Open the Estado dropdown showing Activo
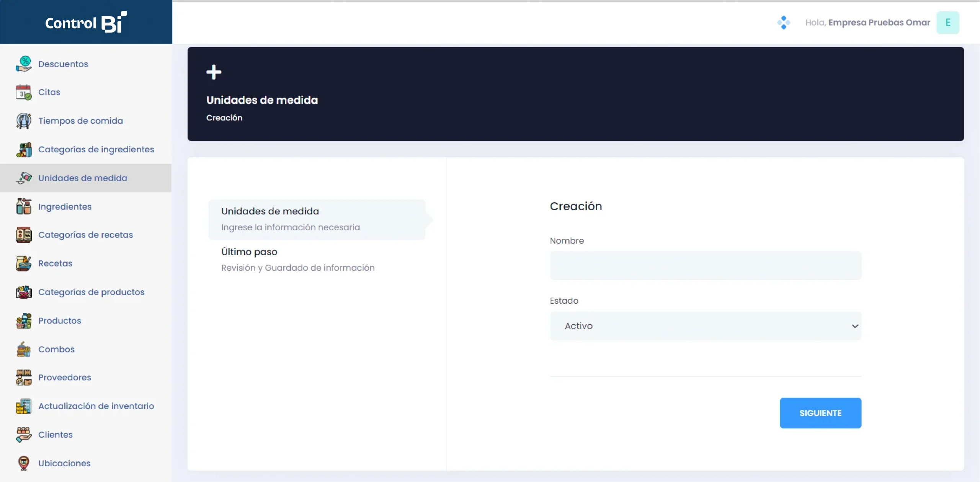980x482 pixels. tap(706, 326)
